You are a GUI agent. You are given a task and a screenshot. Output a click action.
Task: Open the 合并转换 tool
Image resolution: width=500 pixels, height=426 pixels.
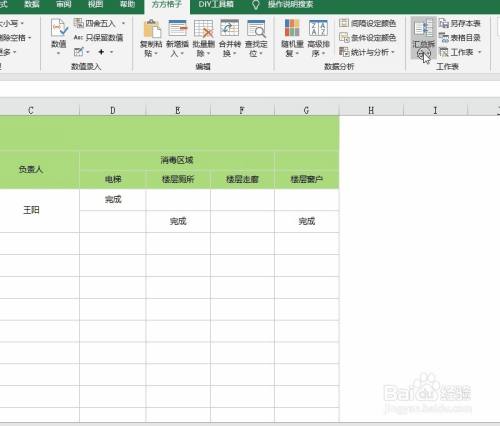click(x=230, y=38)
